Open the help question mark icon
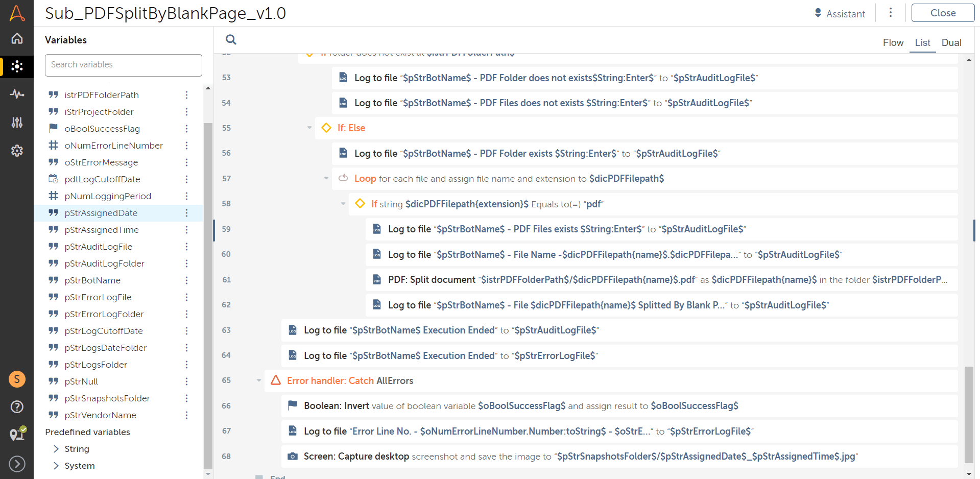 pyautogui.click(x=17, y=406)
